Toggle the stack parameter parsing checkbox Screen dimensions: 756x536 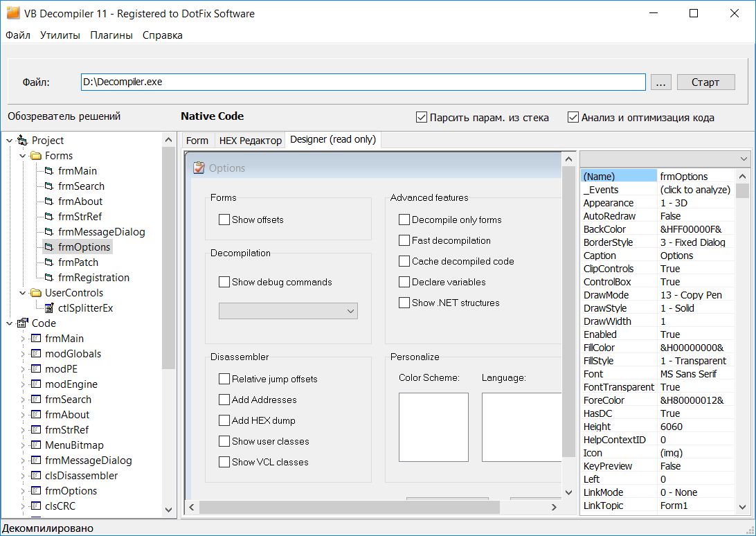pos(421,117)
